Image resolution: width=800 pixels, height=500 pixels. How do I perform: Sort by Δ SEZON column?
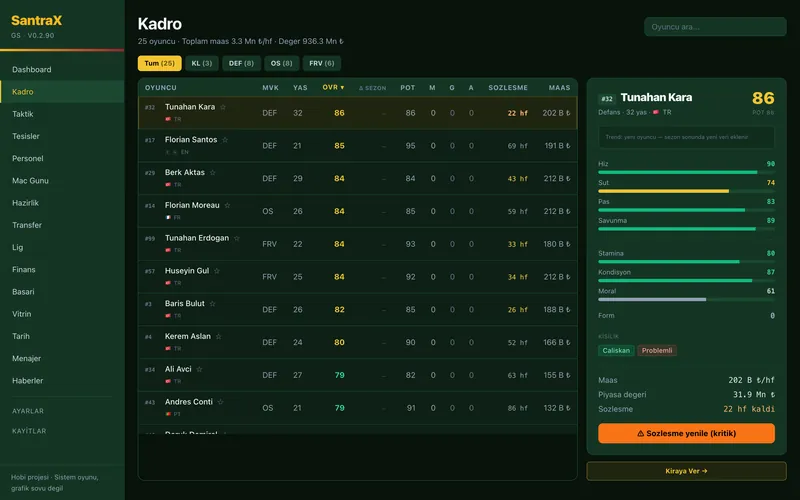click(372, 88)
